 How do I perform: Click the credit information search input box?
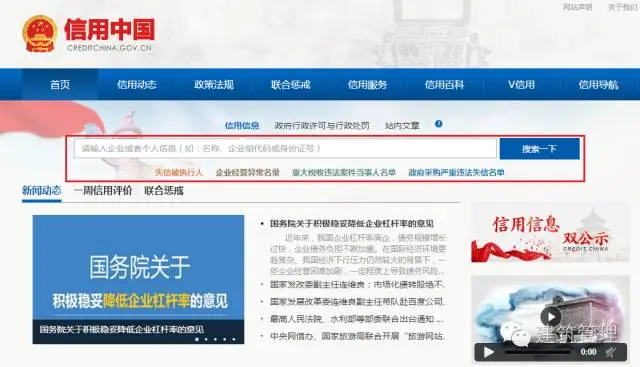(285, 149)
